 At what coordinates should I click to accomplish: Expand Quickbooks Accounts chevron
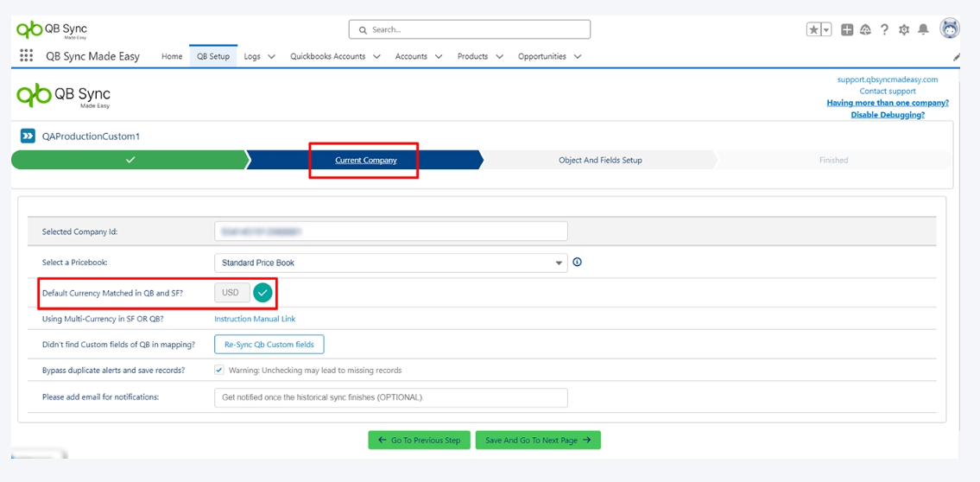coord(376,56)
